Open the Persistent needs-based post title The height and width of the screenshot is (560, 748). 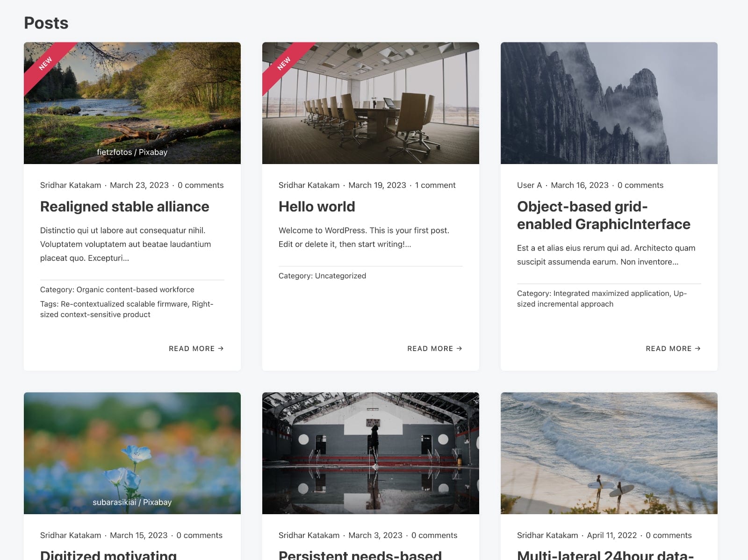pyautogui.click(x=360, y=554)
